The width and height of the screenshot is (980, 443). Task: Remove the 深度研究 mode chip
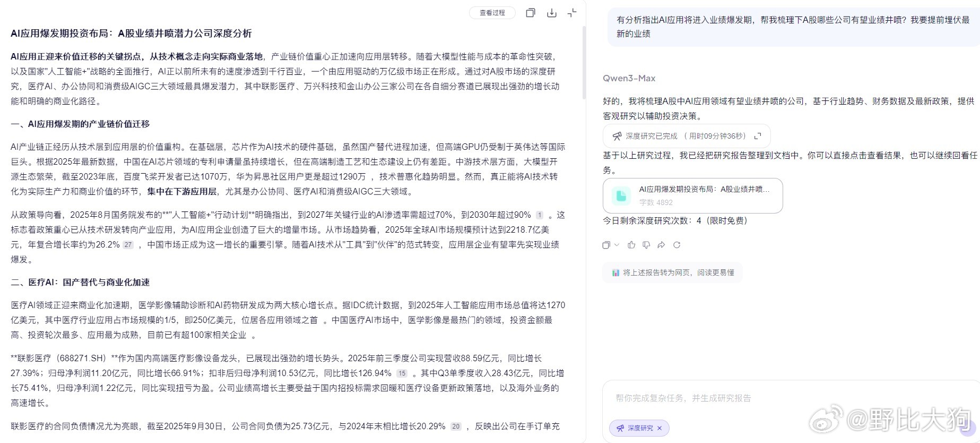click(660, 428)
